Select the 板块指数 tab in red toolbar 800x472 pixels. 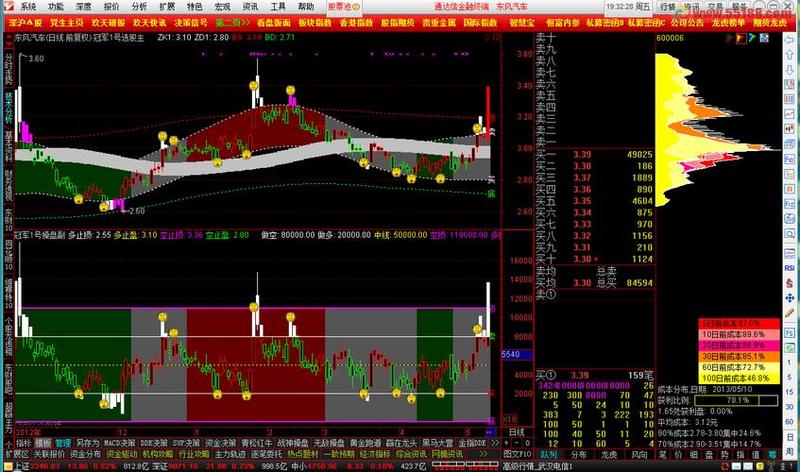pos(315,23)
